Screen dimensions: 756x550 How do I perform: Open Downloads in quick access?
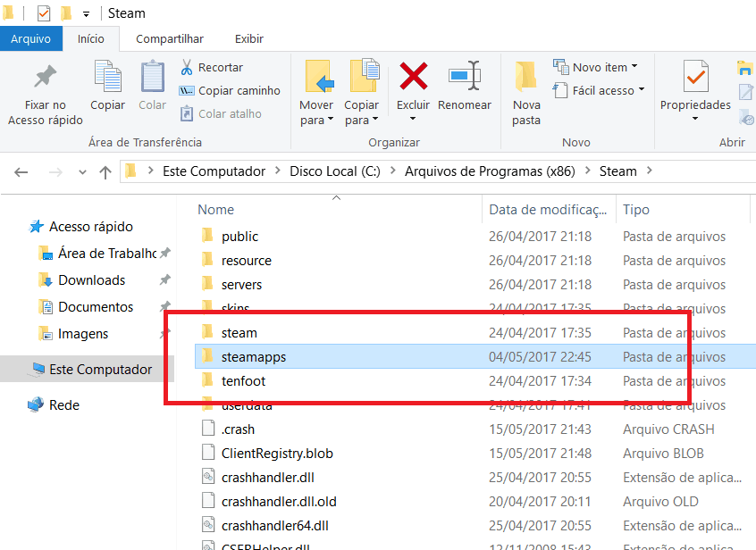tap(82, 280)
